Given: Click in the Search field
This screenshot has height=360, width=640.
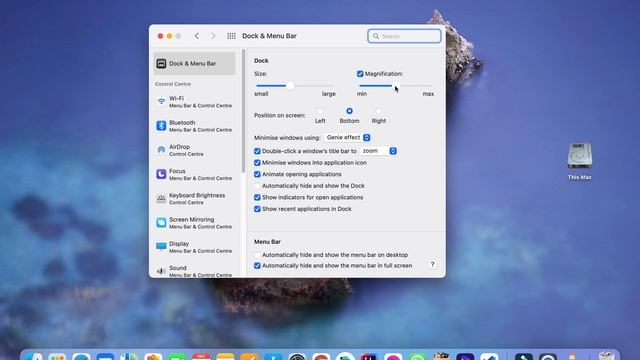Looking at the screenshot, I should (x=404, y=36).
